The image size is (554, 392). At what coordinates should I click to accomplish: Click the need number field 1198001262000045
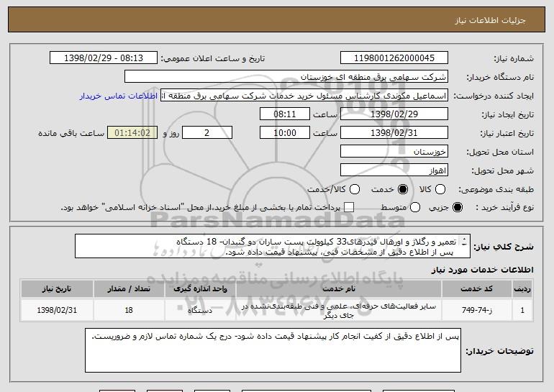tap(393, 58)
